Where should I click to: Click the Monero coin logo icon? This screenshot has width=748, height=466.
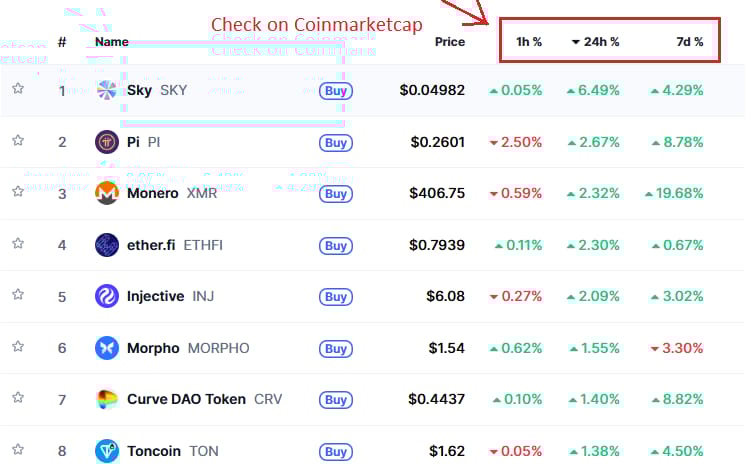click(x=107, y=193)
